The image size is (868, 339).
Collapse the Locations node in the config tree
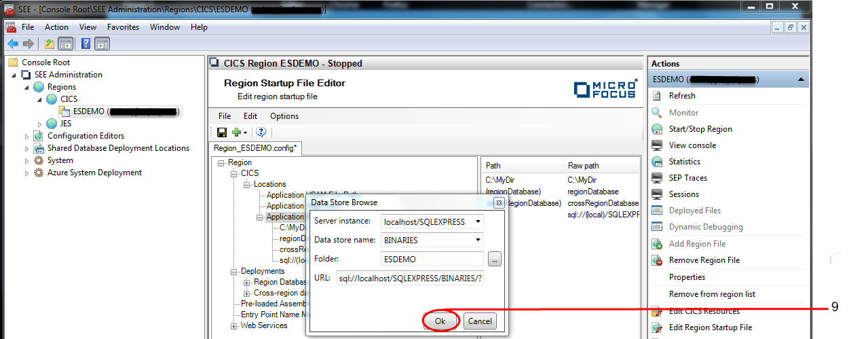[247, 184]
